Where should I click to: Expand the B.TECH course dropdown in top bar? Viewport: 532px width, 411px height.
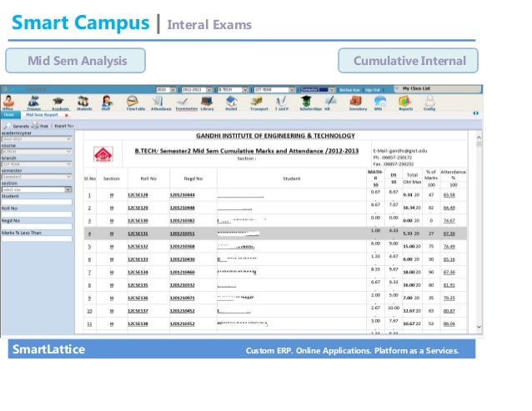(245, 89)
